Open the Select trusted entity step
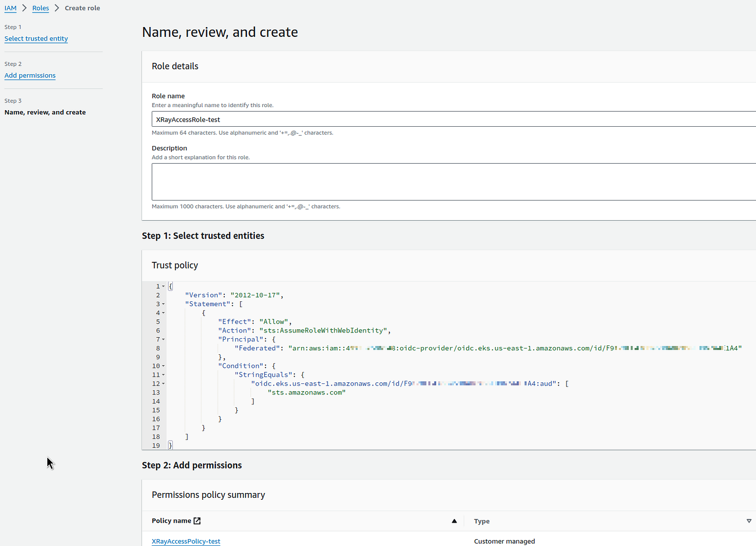This screenshot has width=756, height=546. pos(36,38)
